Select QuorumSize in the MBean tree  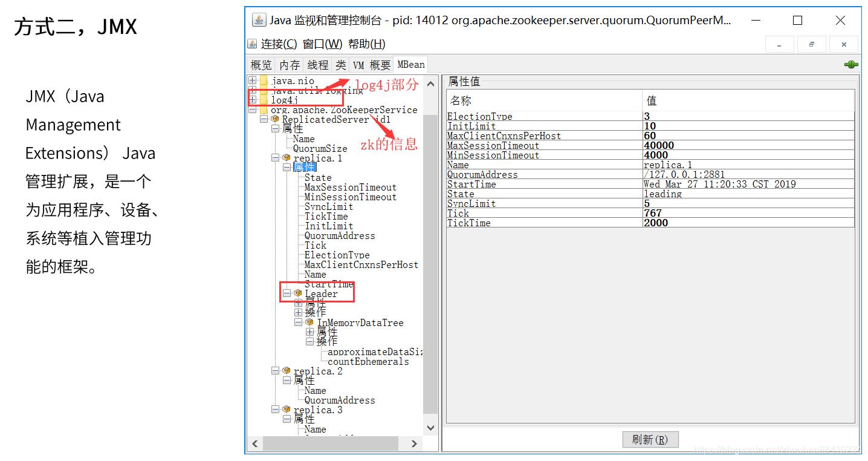(320, 148)
